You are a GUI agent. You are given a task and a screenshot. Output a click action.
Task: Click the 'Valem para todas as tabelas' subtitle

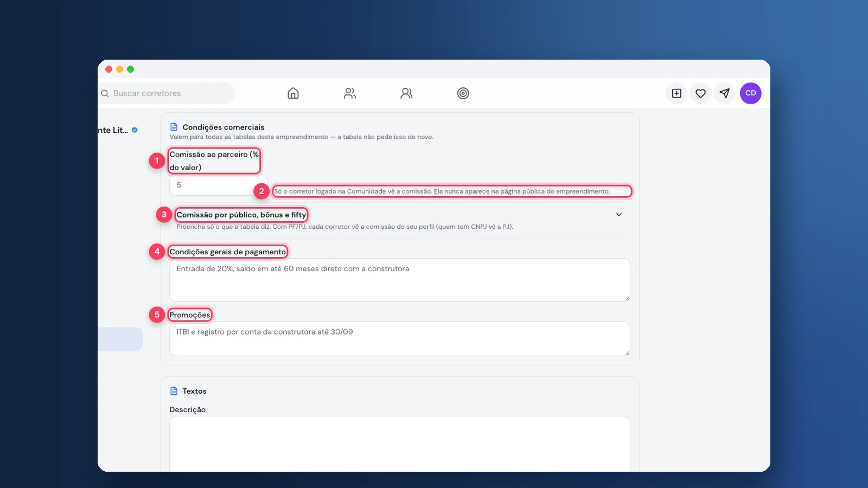(x=301, y=137)
